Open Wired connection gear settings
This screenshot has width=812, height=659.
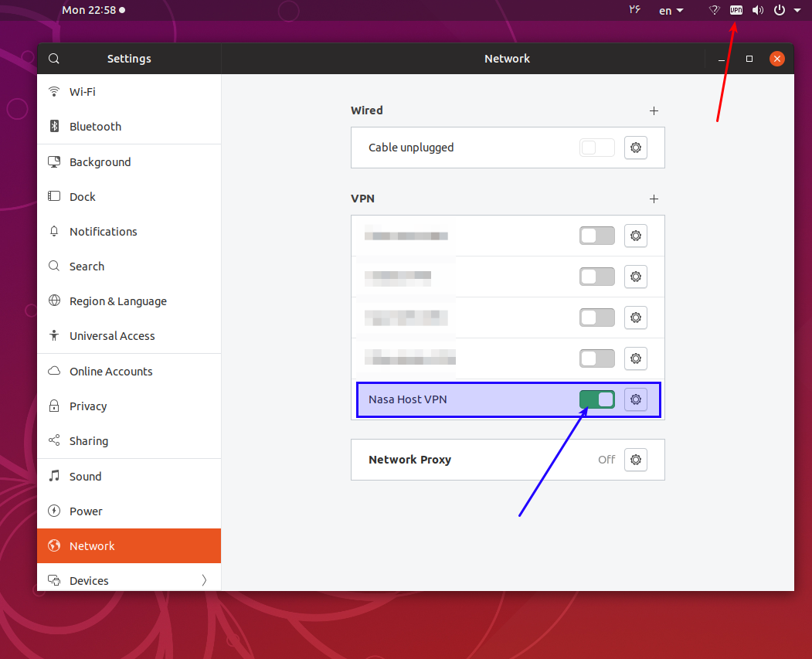[x=636, y=148]
